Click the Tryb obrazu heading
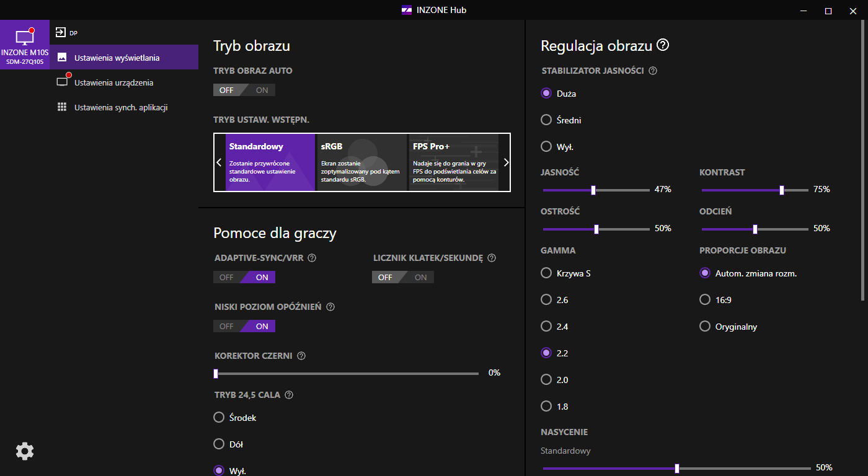 252,46
